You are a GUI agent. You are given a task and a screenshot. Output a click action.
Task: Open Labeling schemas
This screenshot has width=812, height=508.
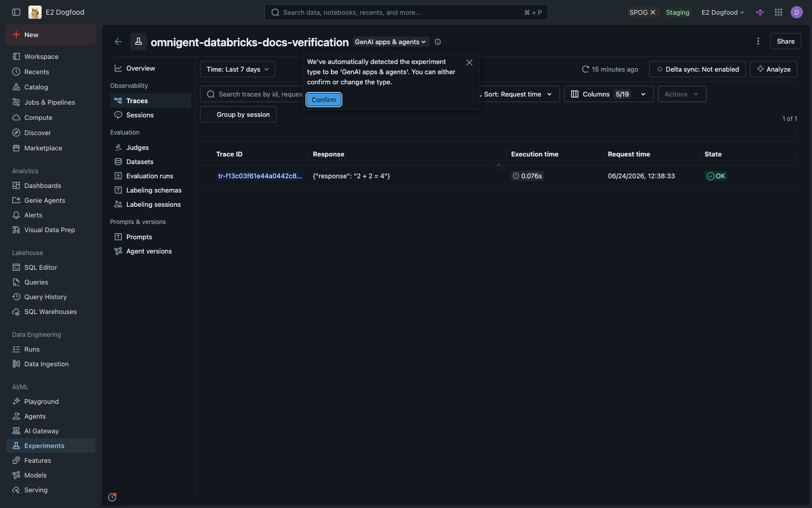[151, 190]
